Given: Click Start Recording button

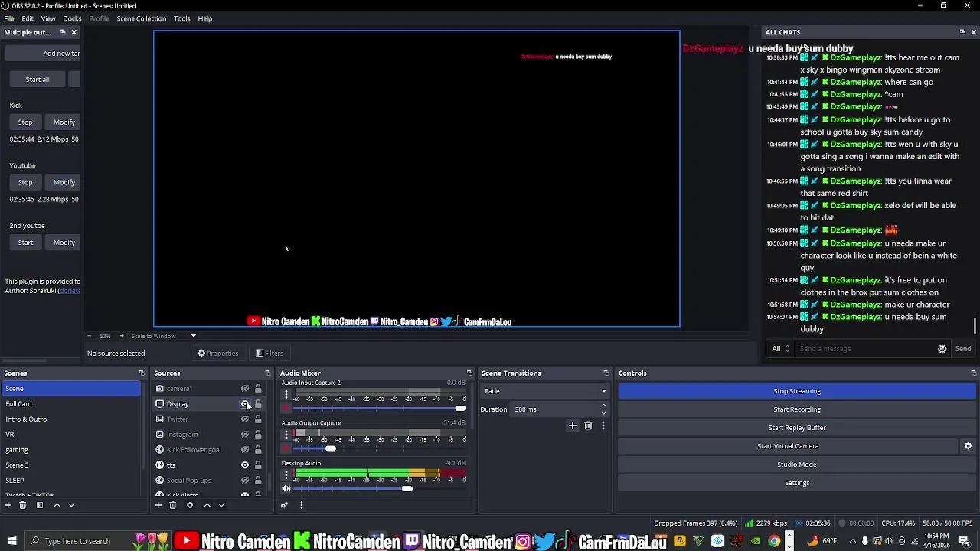Looking at the screenshot, I should coord(797,409).
